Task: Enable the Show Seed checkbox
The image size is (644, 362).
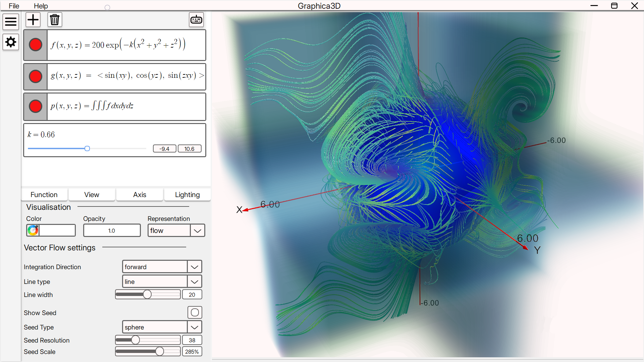Action: (x=195, y=312)
